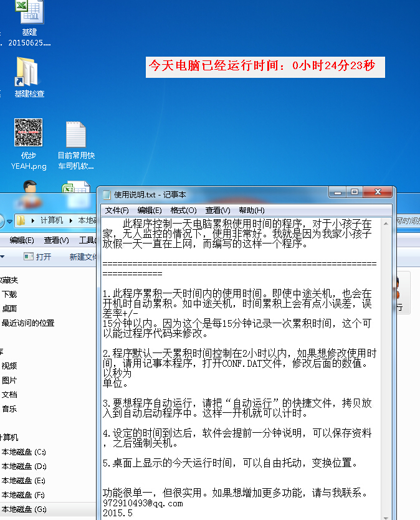Select 本地磁盘 (D:) in the sidebar
This screenshot has height=520, width=420.
click(x=24, y=466)
